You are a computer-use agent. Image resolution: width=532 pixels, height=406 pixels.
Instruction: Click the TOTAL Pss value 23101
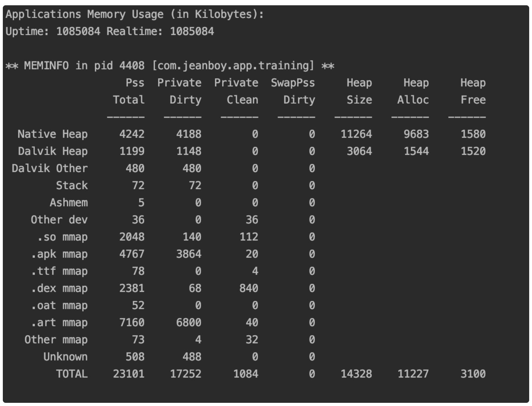pos(129,374)
